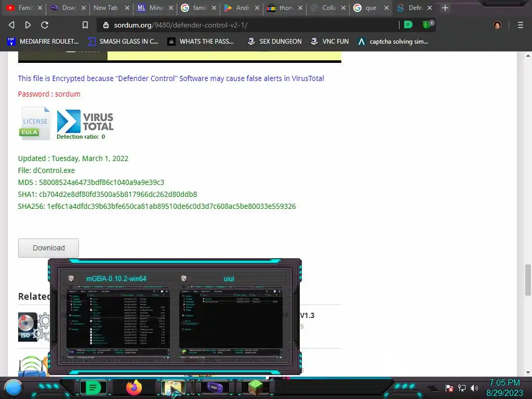This screenshot has width=532, height=399.
Task: Close the 'Defe' sordum tab
Action: pyautogui.click(x=430, y=7)
